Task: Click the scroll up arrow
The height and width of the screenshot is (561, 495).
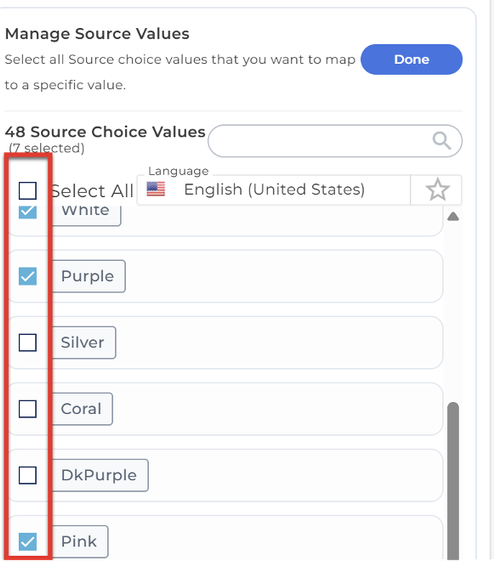Action: coord(453,216)
